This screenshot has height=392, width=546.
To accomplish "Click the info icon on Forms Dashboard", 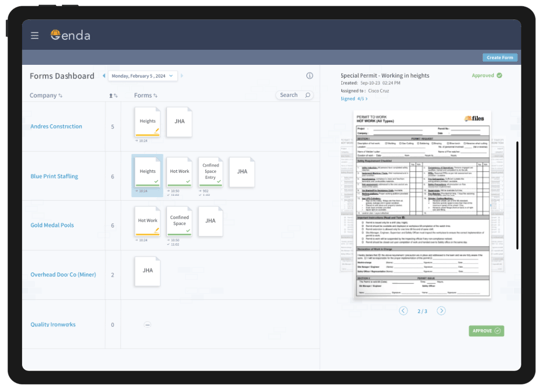I will pyautogui.click(x=309, y=76).
